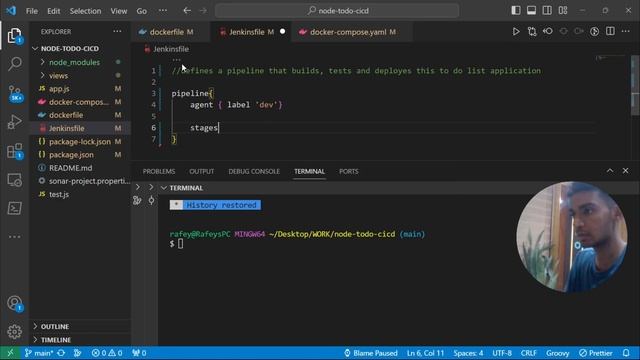Open the Run and Debug view
Image resolution: width=640 pixels, height=360 pixels.
point(15,122)
